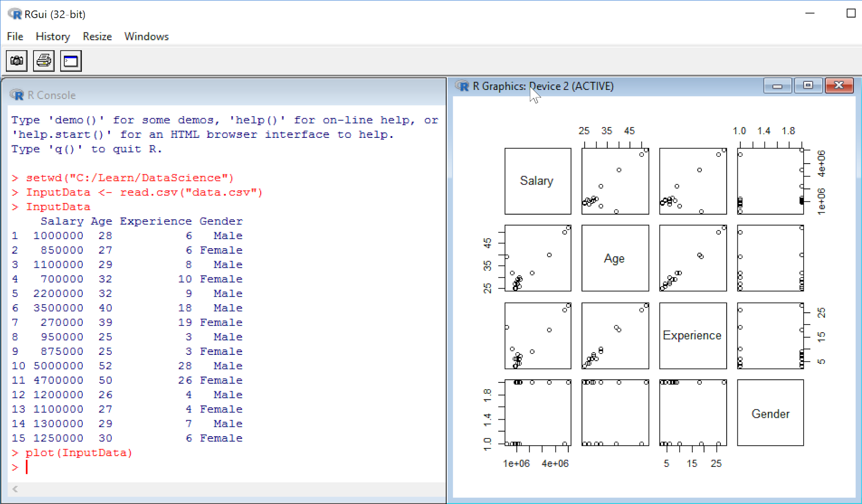Image resolution: width=862 pixels, height=504 pixels.
Task: Click salary value 2200000 in row 5
Action: click(x=58, y=293)
